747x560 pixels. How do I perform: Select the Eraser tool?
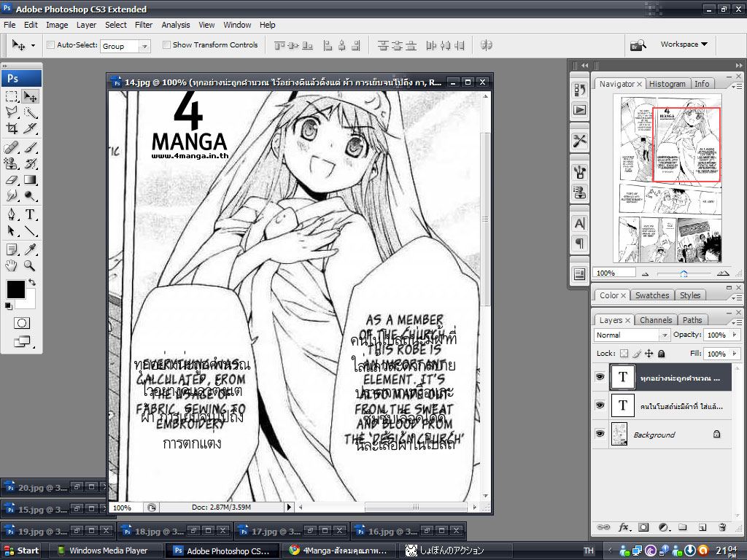coord(12,180)
